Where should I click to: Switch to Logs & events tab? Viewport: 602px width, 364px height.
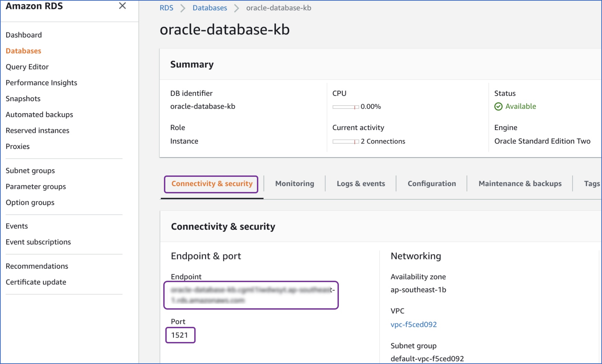point(361,184)
